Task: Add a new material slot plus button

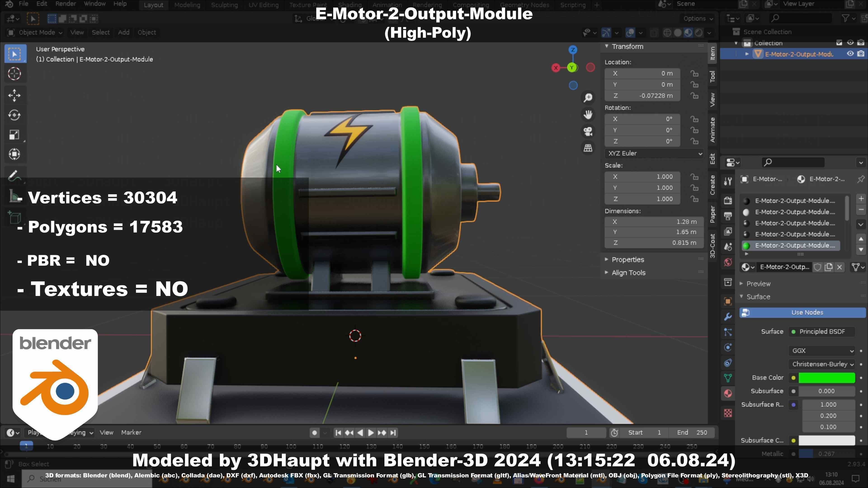Action: (861, 199)
